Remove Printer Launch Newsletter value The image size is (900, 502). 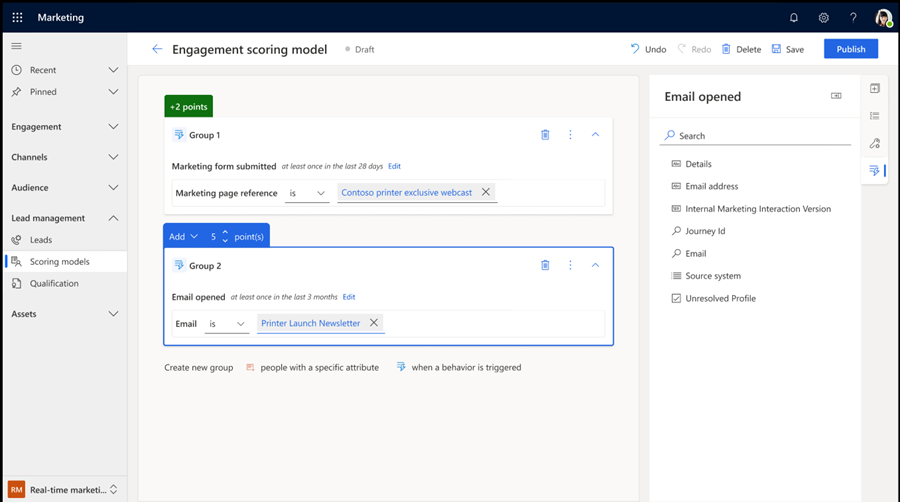click(x=374, y=323)
